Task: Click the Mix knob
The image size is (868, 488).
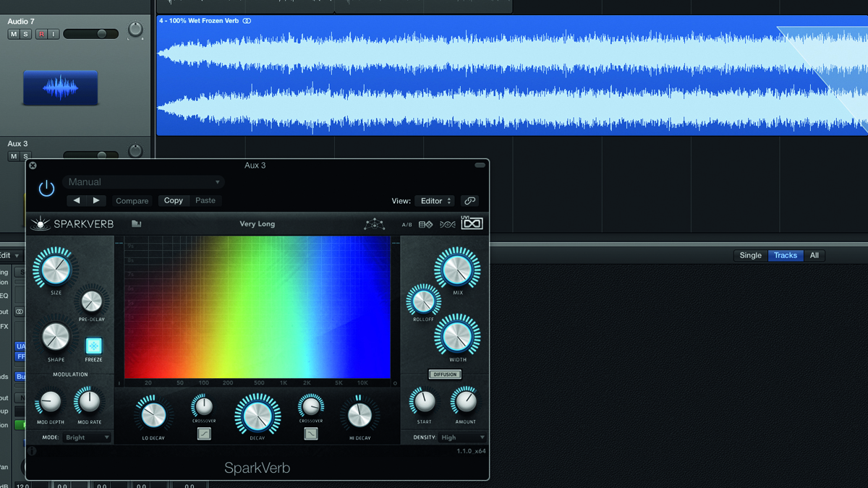Action: point(457,270)
